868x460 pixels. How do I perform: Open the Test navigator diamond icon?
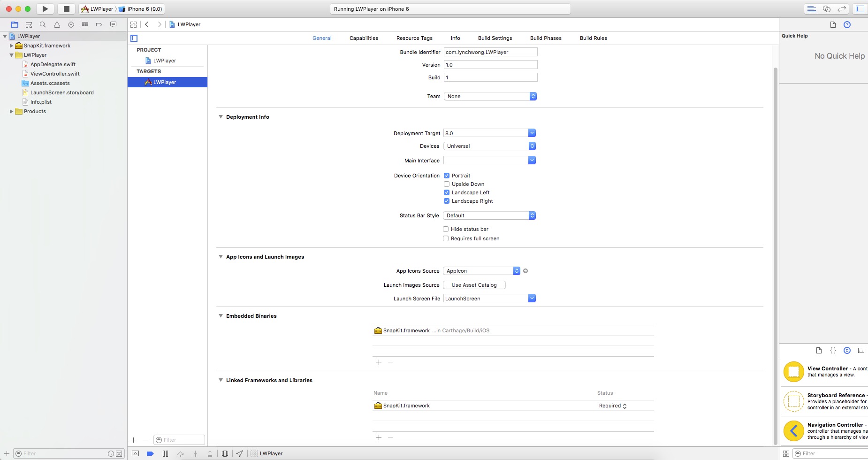click(x=71, y=24)
